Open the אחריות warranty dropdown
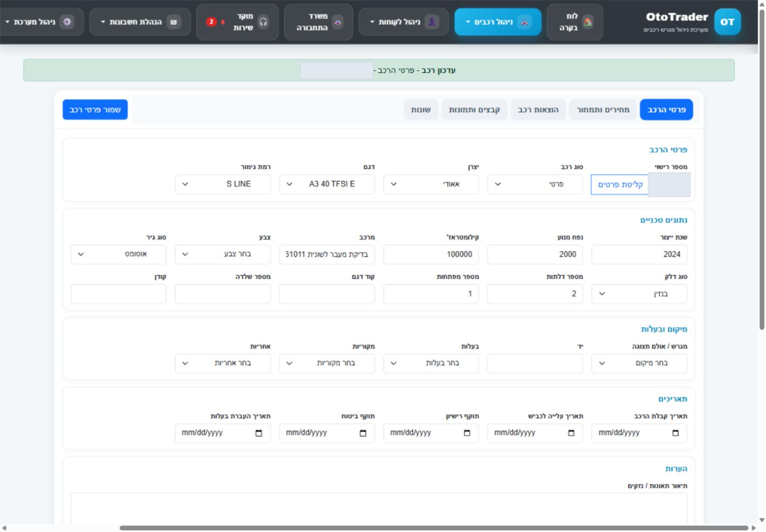 [223, 363]
